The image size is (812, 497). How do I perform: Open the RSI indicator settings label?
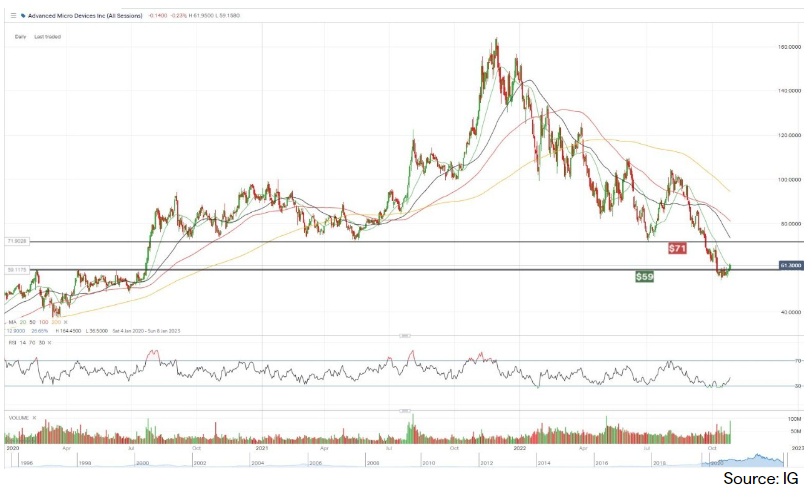click(12, 343)
